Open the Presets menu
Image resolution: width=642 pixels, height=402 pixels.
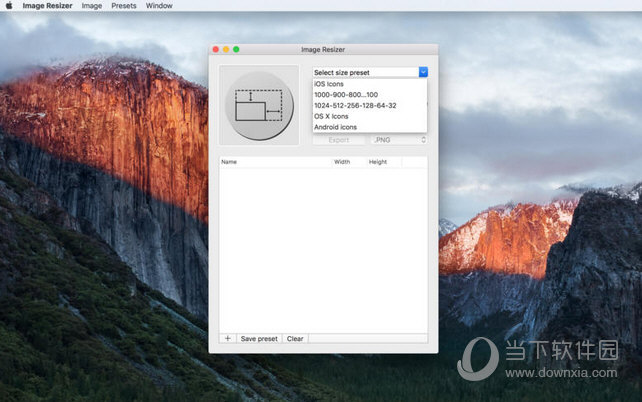(x=124, y=6)
